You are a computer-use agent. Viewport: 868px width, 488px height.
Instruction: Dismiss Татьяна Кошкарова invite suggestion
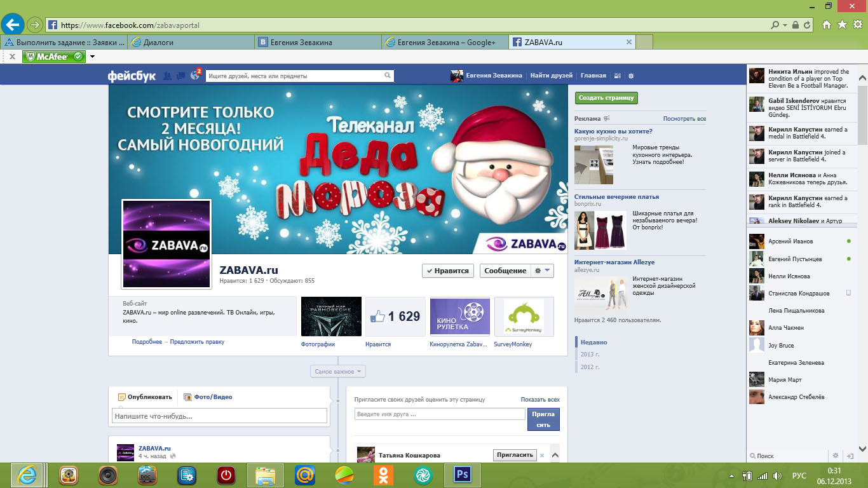point(542,455)
